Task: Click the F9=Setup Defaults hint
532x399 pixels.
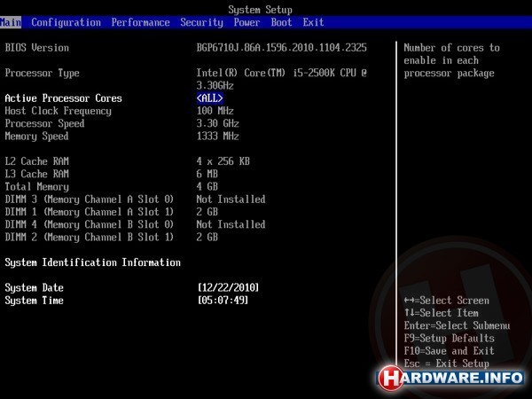Action: coord(449,339)
